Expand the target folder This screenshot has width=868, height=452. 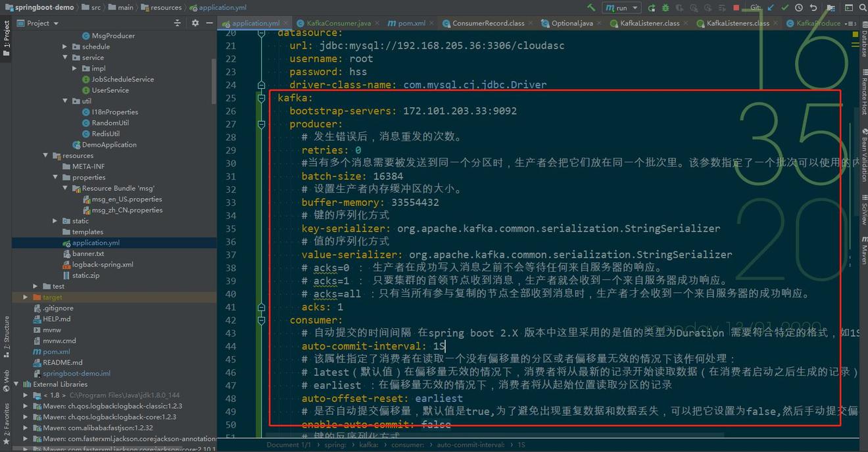coord(26,297)
